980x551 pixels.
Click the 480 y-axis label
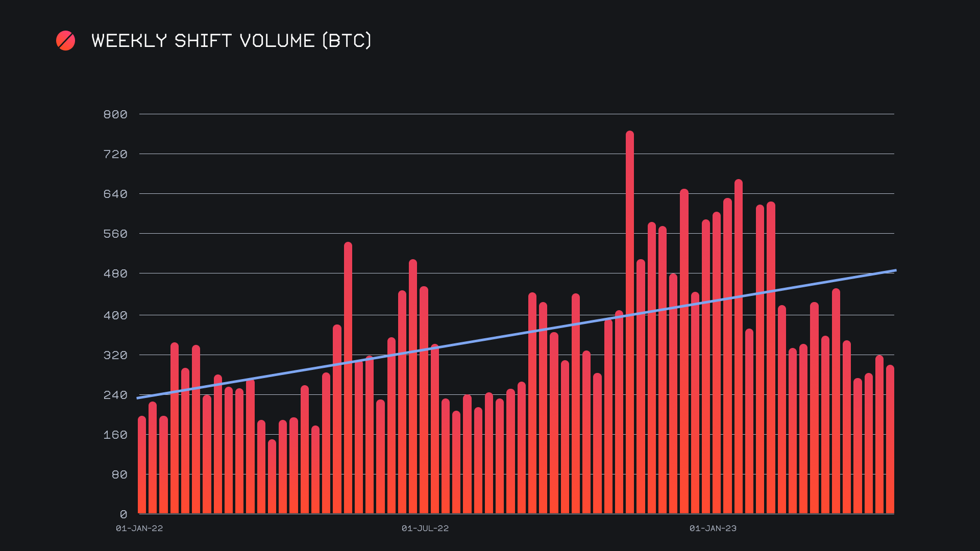[115, 273]
